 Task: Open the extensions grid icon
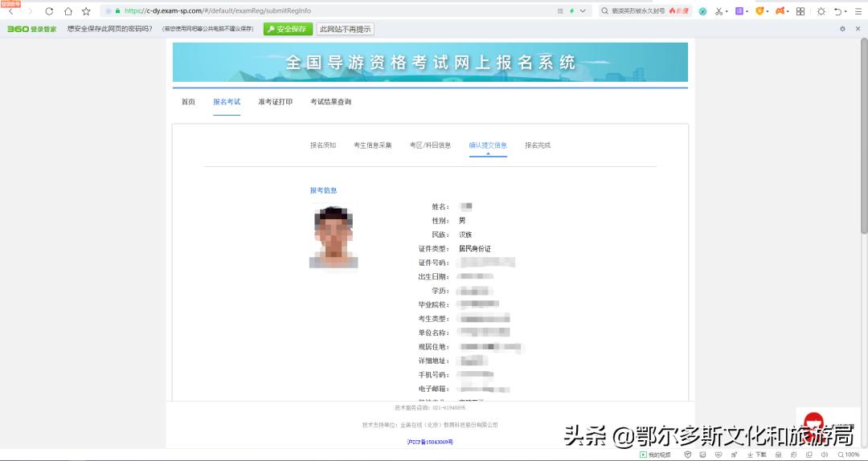pyautogui.click(x=800, y=11)
